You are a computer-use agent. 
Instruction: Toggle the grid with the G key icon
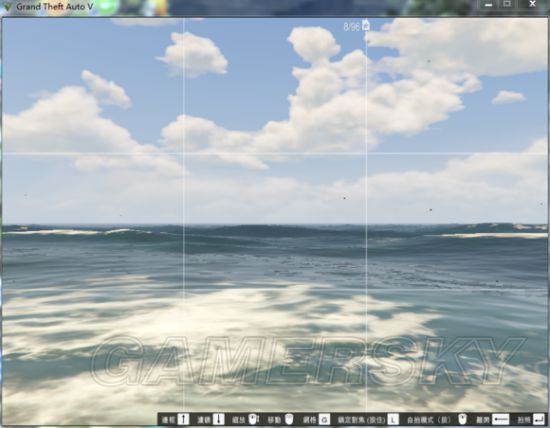pos(324,419)
